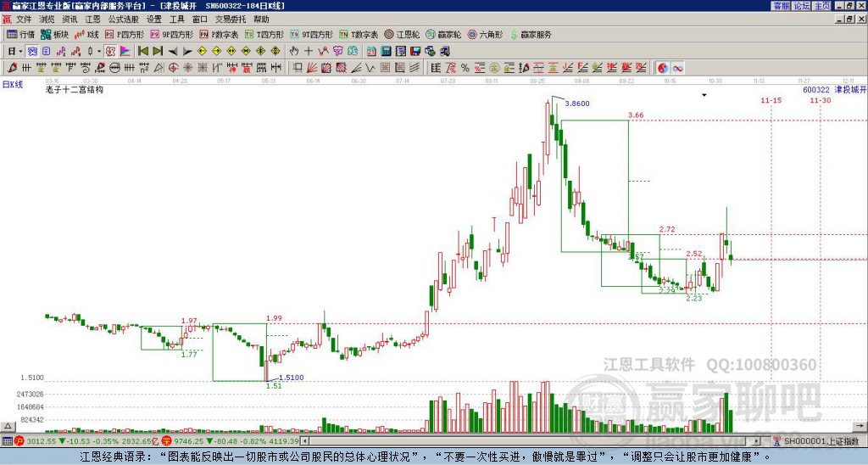Open the 六角形 hexagon tool

click(x=485, y=34)
